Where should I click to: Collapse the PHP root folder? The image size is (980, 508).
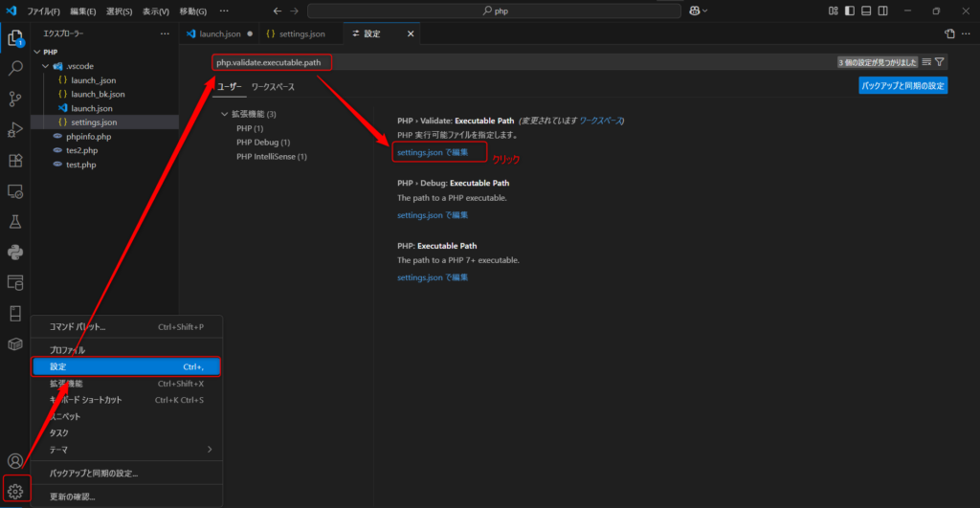point(37,52)
